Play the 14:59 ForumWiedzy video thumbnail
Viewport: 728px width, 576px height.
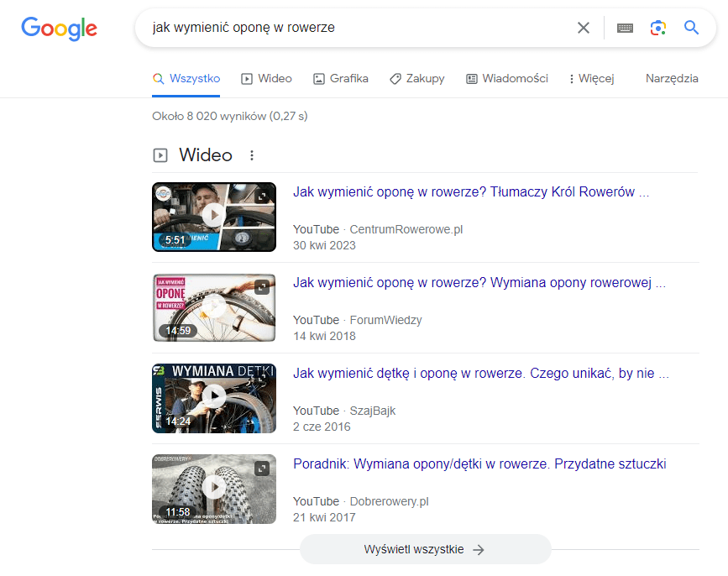point(214,306)
